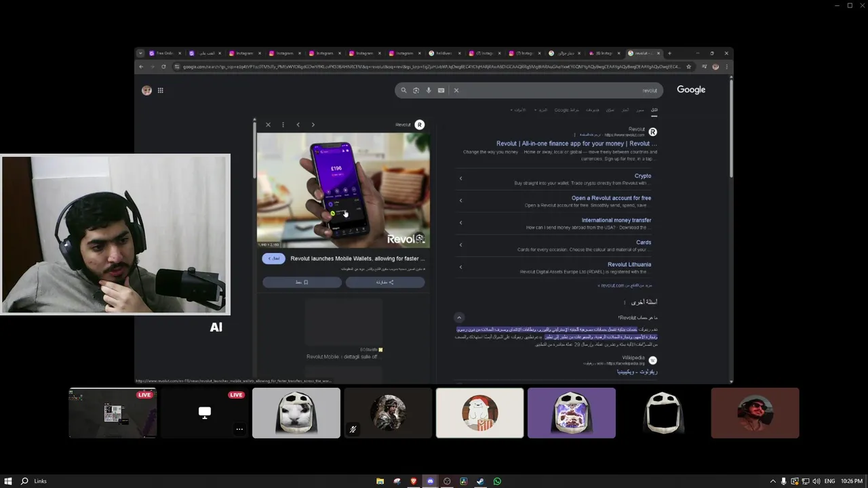Open the first LIVE stream tile
The width and height of the screenshot is (868, 488).
[113, 413]
